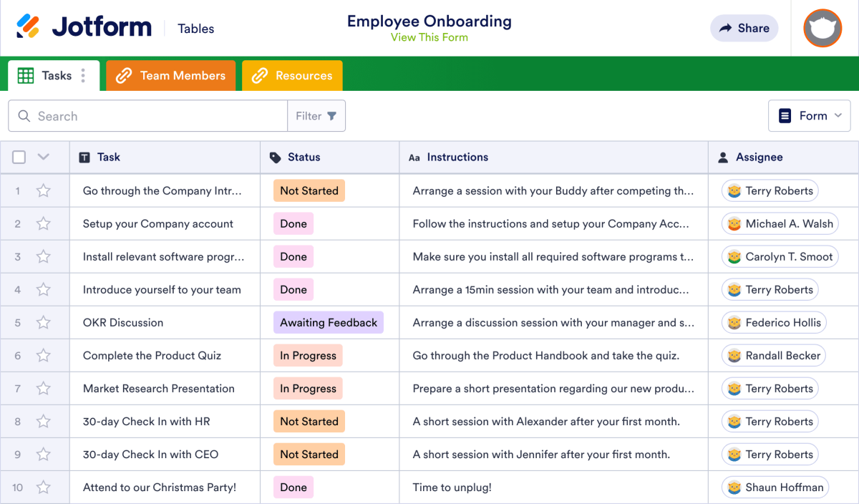
Task: Check the select-all checkbox in the table header
Action: [19, 157]
